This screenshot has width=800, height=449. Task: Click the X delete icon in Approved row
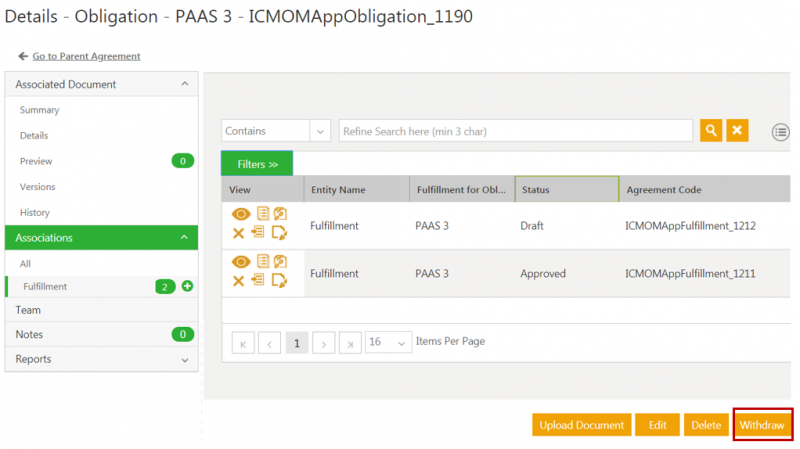click(x=239, y=281)
